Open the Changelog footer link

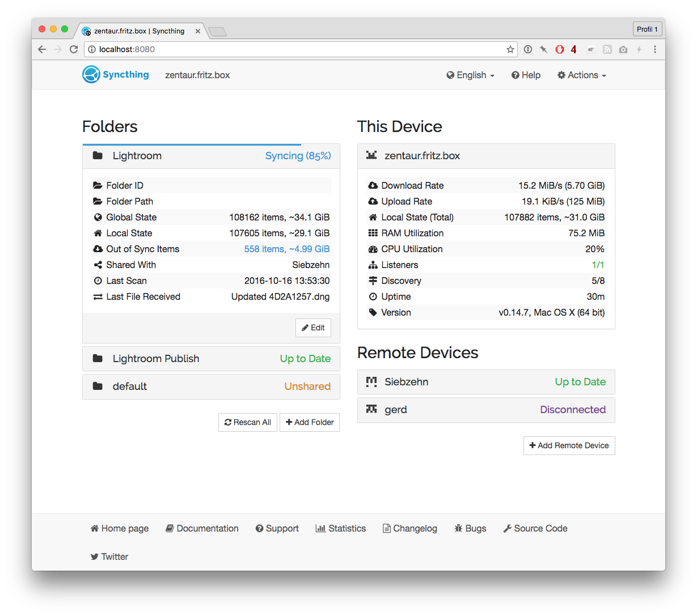click(410, 528)
